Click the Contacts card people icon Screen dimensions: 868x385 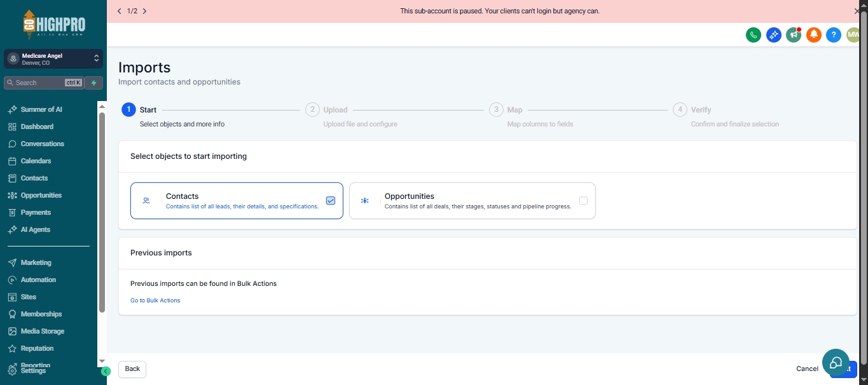(146, 201)
